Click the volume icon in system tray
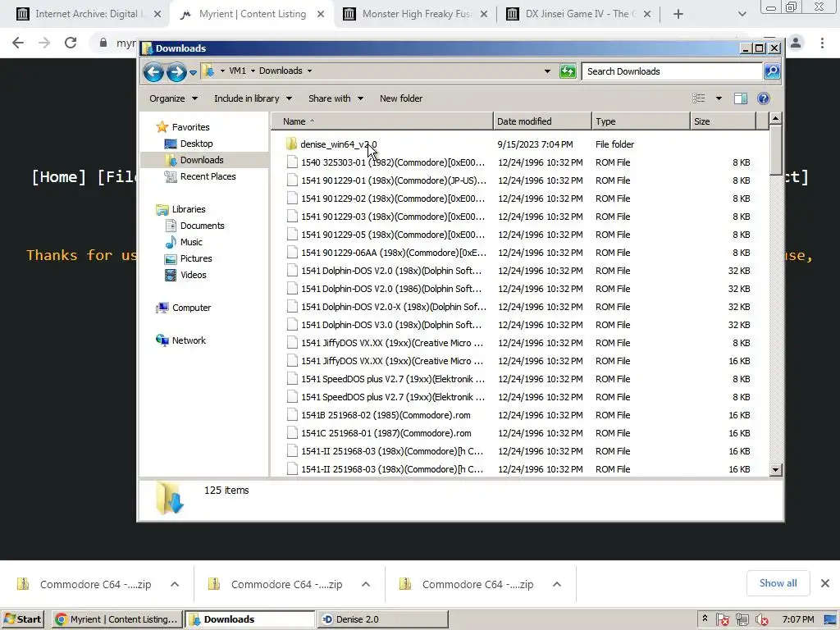The width and height of the screenshot is (840, 630). [x=761, y=620]
